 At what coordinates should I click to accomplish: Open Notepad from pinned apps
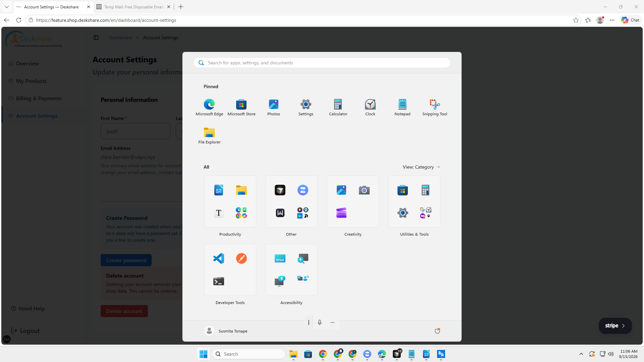point(402,107)
